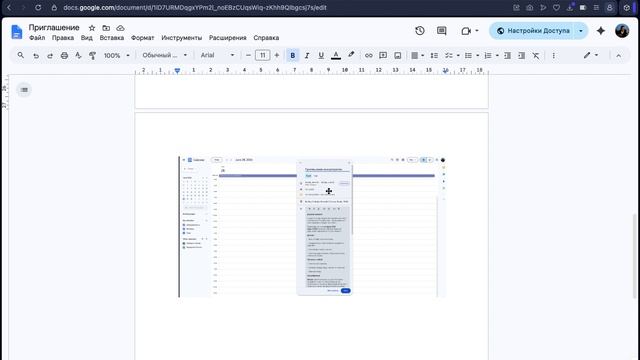Open the Правка menu
The width and height of the screenshot is (640, 360).
point(63,38)
